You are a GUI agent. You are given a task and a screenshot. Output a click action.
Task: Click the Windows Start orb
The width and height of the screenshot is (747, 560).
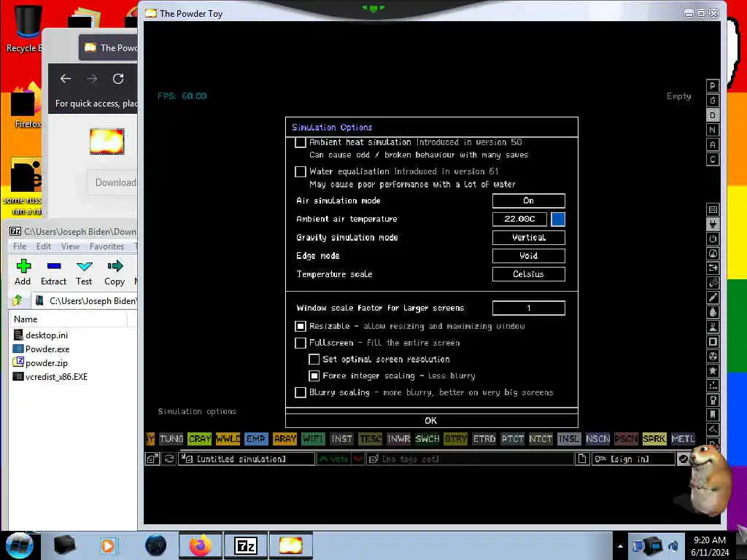point(19,545)
